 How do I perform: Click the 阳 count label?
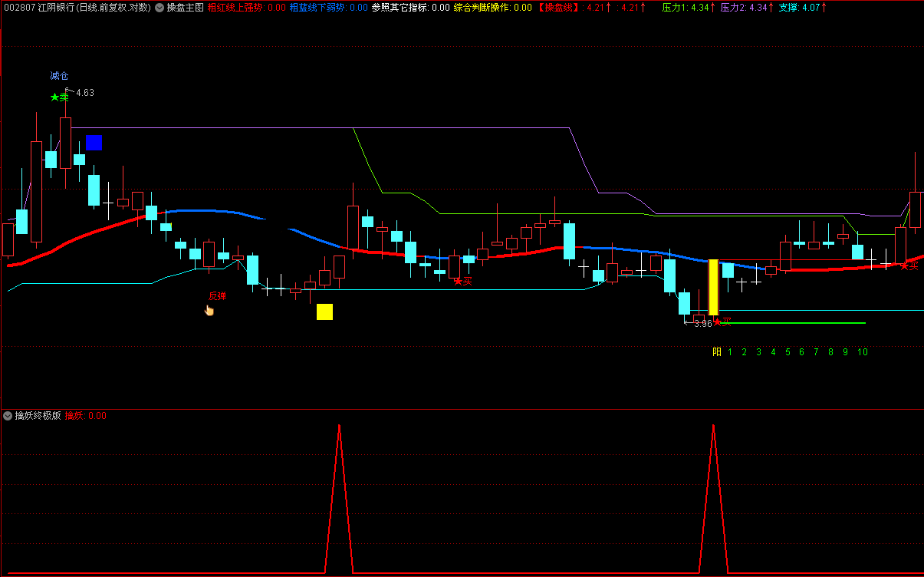[717, 352]
